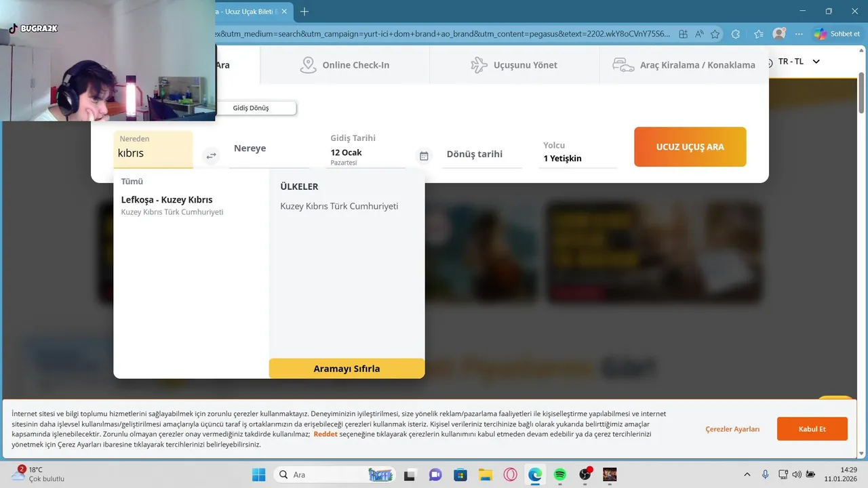This screenshot has width=868, height=488.
Task: Open the calendar icon next to Gidiş Tarihi
Action: pyautogui.click(x=424, y=156)
